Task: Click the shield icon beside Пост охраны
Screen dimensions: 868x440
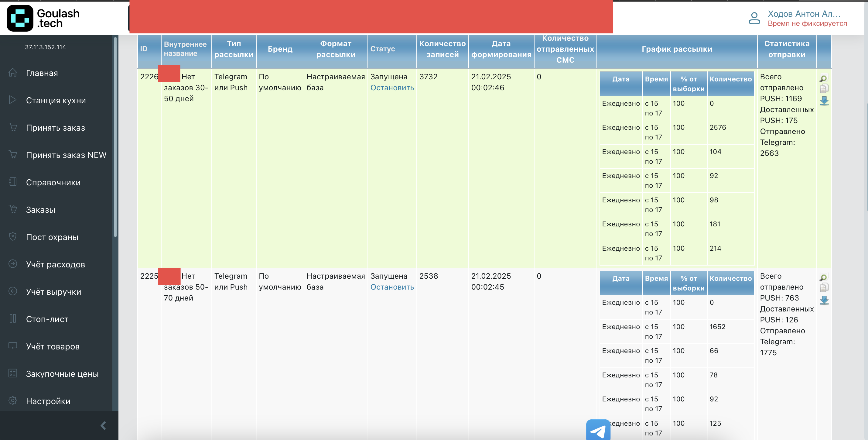Action: pyautogui.click(x=13, y=236)
